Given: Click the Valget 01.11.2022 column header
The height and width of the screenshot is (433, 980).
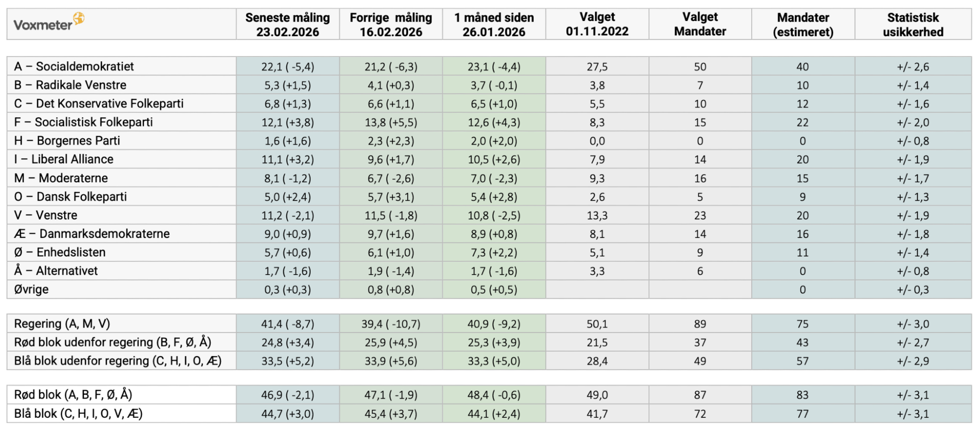Looking at the screenshot, I should [597, 25].
